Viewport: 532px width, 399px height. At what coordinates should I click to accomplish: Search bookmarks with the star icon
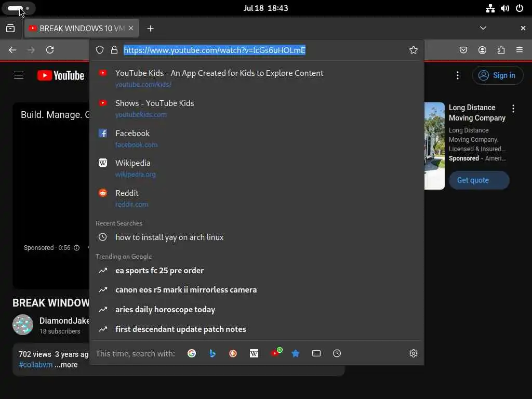coord(296,353)
